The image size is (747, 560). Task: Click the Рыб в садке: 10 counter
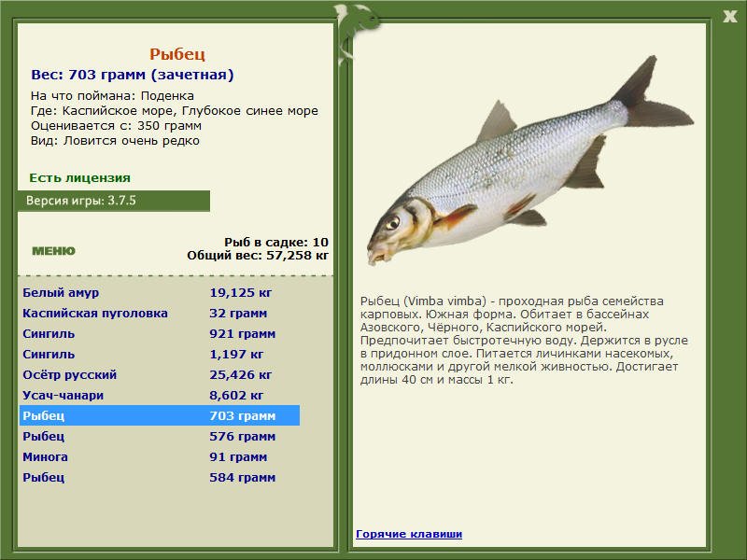click(x=276, y=242)
